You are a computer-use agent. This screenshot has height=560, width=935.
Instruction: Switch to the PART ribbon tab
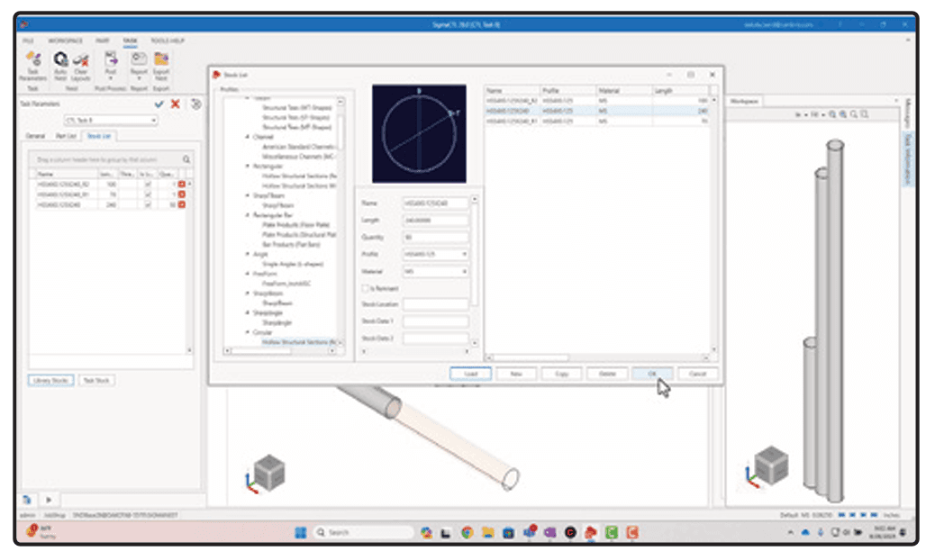[x=103, y=41]
